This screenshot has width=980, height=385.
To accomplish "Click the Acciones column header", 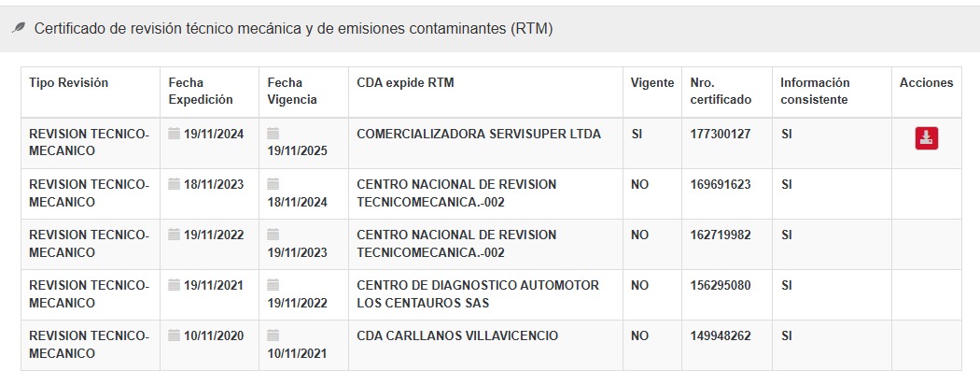I will click(926, 83).
